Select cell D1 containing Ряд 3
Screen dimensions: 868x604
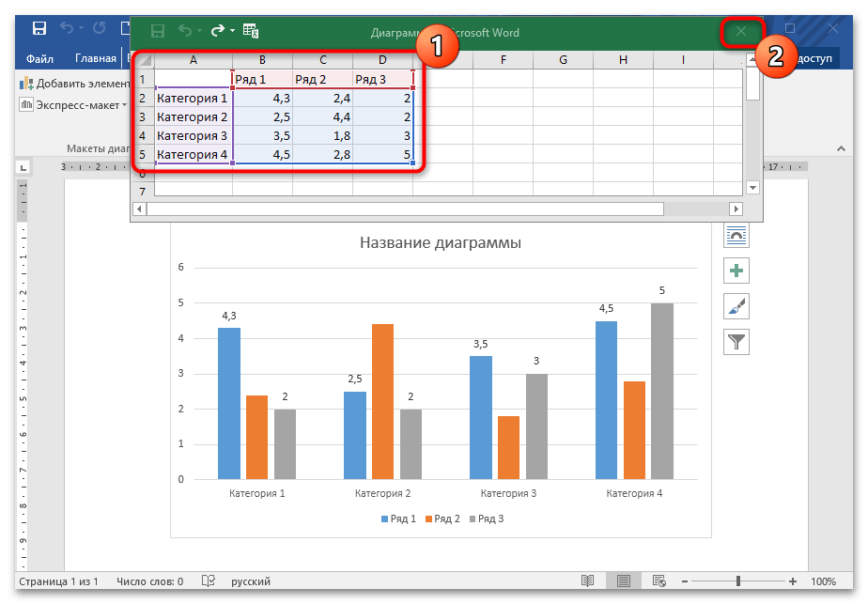pyautogui.click(x=382, y=79)
